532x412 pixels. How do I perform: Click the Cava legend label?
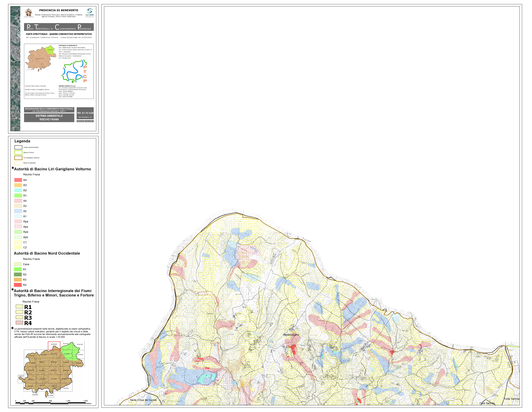click(26, 264)
